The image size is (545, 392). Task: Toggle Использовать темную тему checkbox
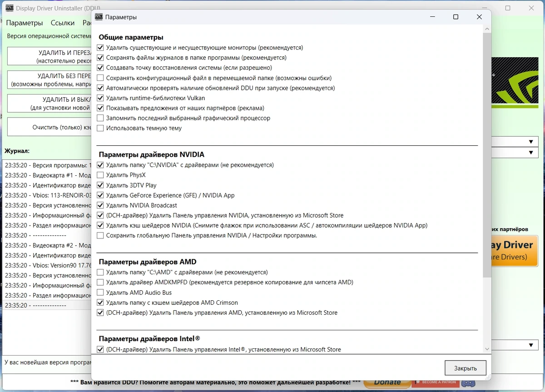click(100, 128)
